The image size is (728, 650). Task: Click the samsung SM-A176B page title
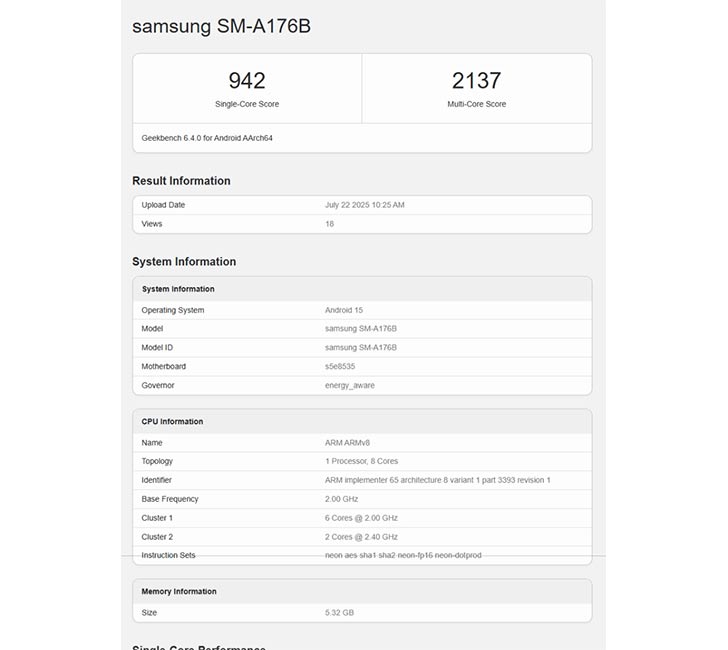click(221, 26)
